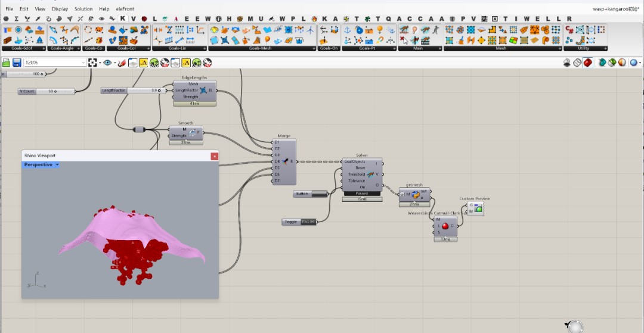Click the red sketch pen icon
The height and width of the screenshot is (333, 644).
click(121, 63)
